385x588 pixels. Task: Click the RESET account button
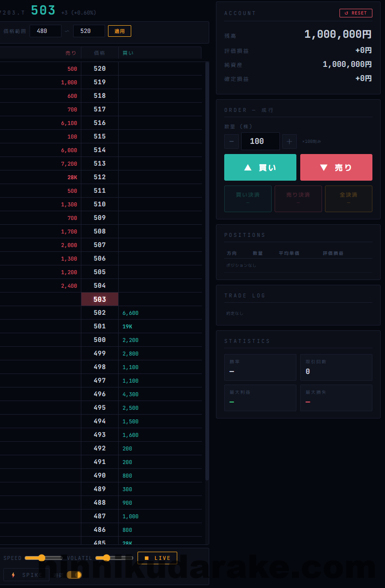355,13
